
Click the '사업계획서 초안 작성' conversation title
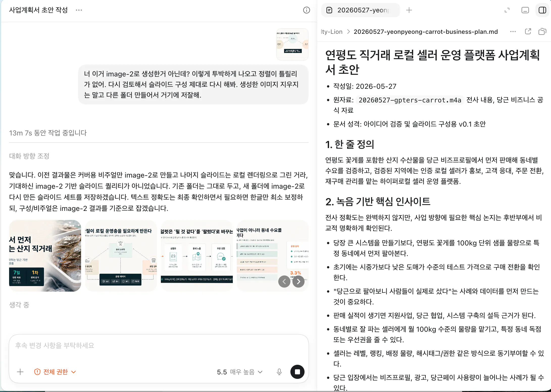[38, 10]
